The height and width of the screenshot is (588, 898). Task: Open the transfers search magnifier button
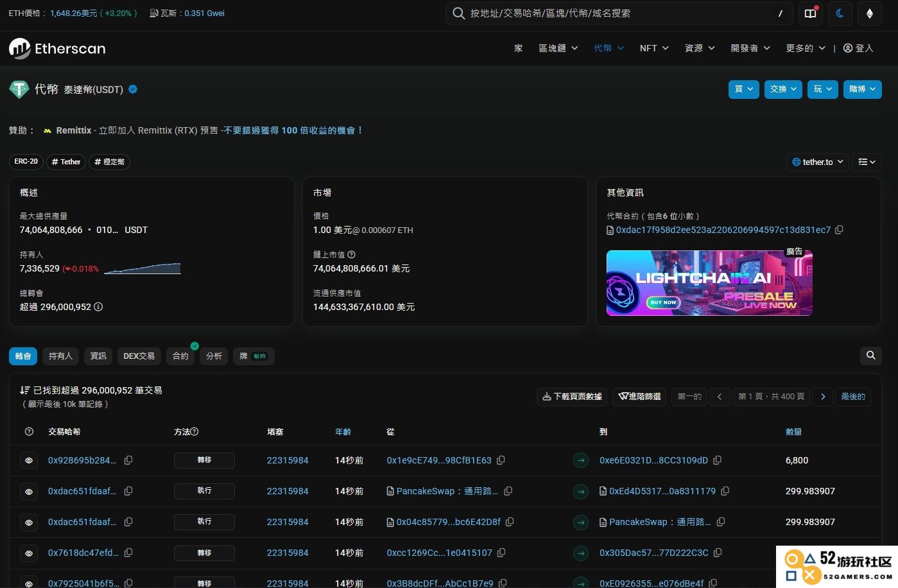[870, 356]
